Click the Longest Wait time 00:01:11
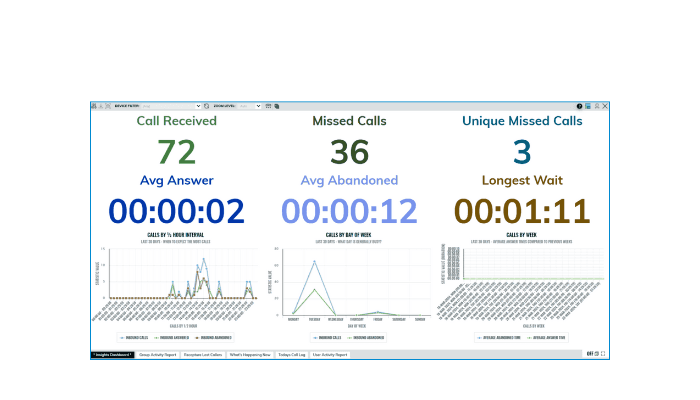700x400 pixels. [522, 211]
